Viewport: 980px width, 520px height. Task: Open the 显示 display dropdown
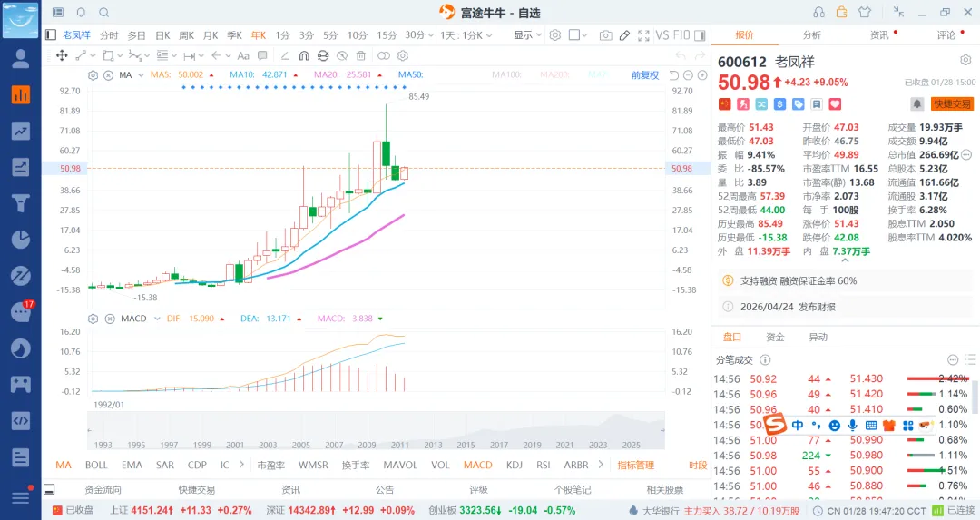pyautogui.click(x=527, y=35)
